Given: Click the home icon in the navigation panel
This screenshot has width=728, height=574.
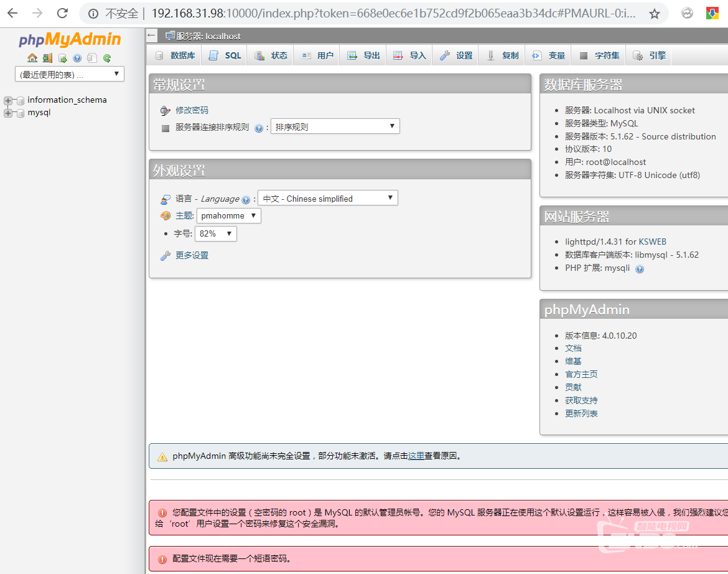Looking at the screenshot, I should (x=32, y=57).
